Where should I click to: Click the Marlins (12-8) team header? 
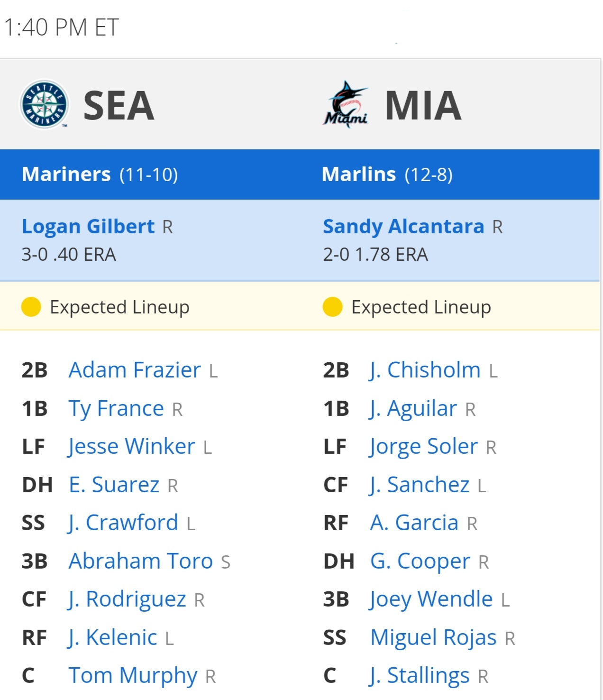[x=387, y=174]
